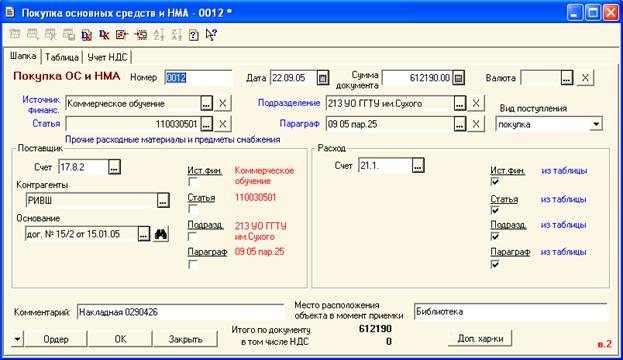Click Основание field дог. № 15/2

(x=81, y=234)
